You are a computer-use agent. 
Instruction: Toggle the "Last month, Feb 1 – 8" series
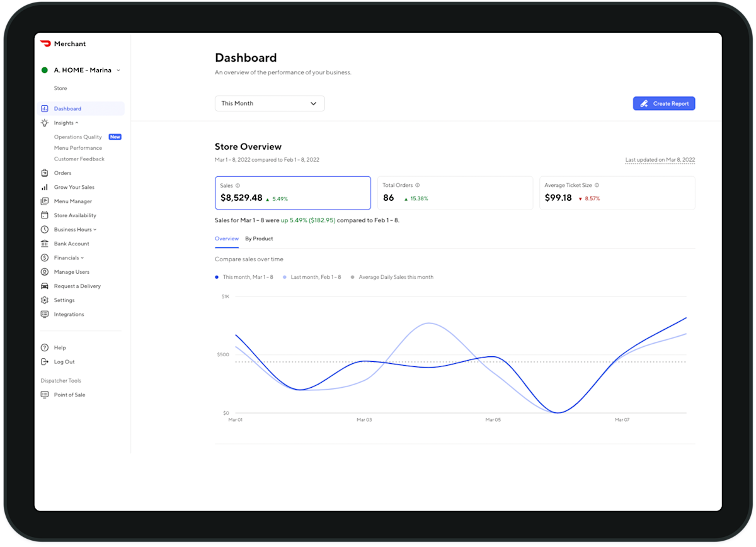point(313,277)
